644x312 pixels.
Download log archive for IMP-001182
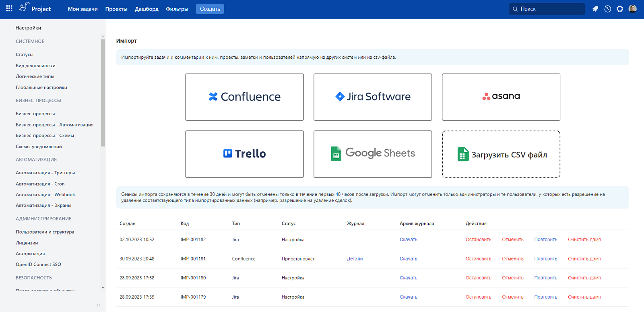pyautogui.click(x=409, y=240)
